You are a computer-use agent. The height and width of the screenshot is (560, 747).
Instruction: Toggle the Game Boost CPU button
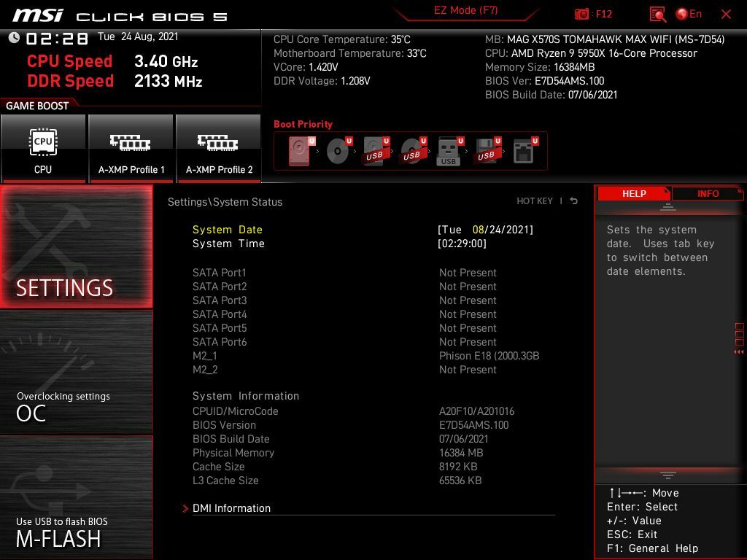pos(43,148)
